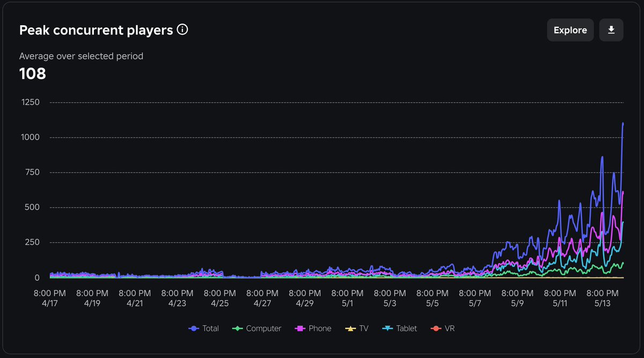644x358 pixels.
Task: Click the 8:00 PM 4/29 axis label
Action: click(305, 298)
